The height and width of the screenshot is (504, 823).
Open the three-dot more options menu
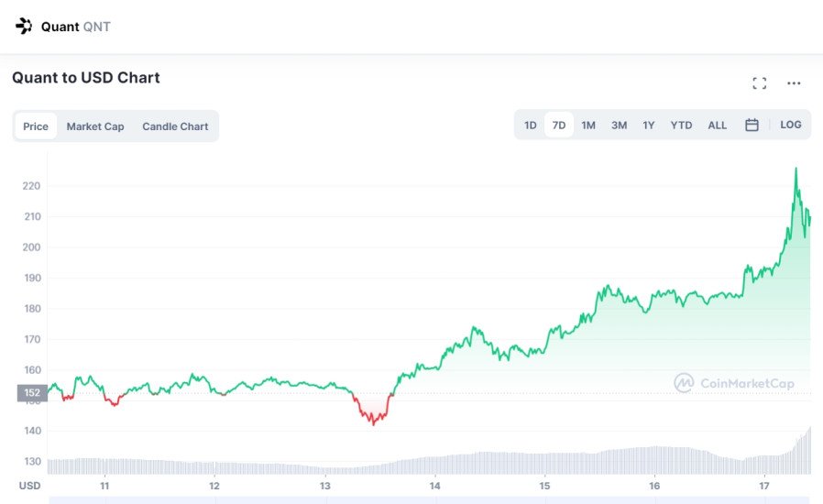794,83
